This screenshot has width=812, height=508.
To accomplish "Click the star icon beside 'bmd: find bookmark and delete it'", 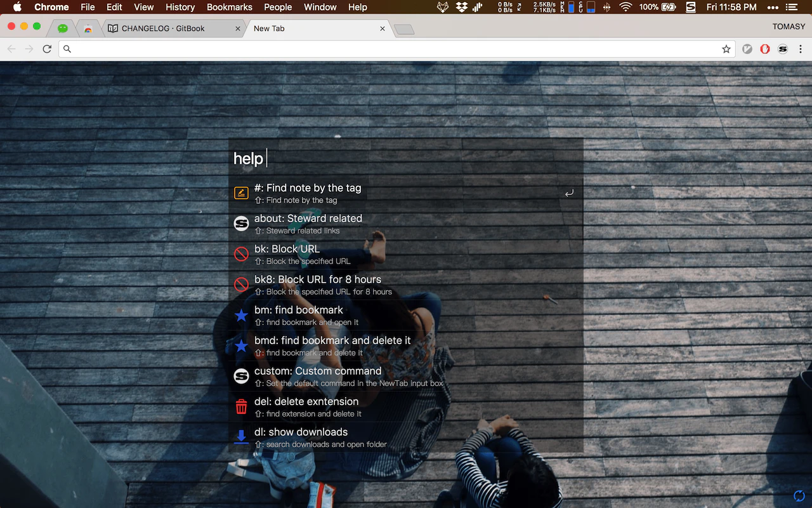I will [x=241, y=345].
